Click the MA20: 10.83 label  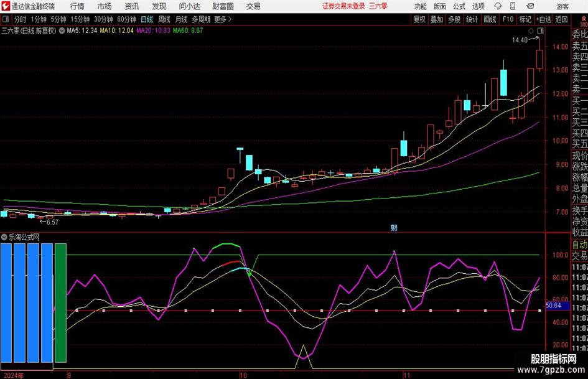[x=153, y=30]
